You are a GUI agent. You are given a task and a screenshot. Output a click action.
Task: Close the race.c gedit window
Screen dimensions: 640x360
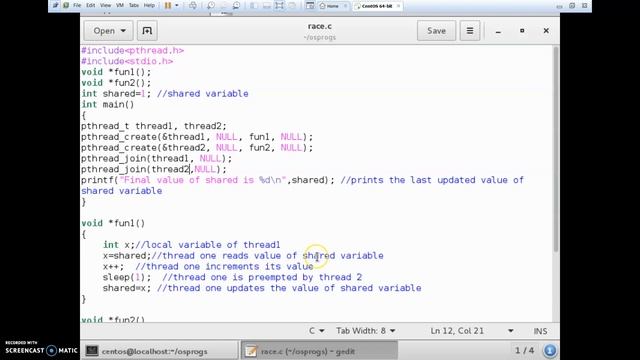(546, 31)
